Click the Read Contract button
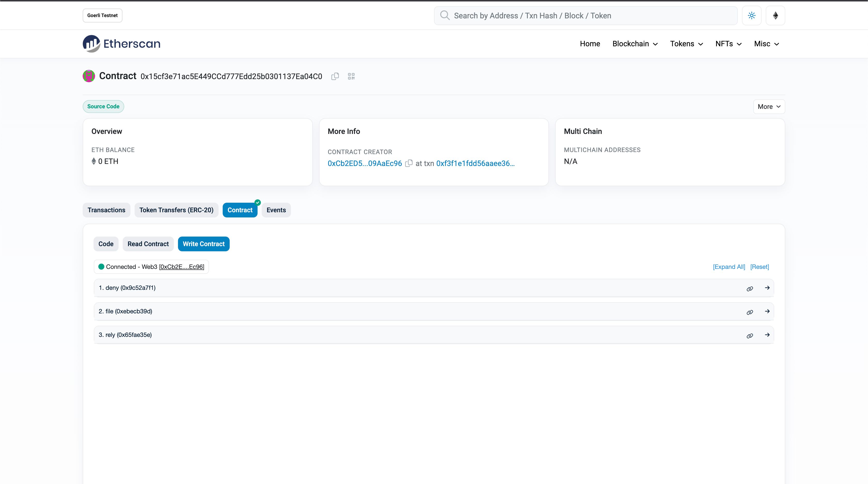 tap(148, 244)
